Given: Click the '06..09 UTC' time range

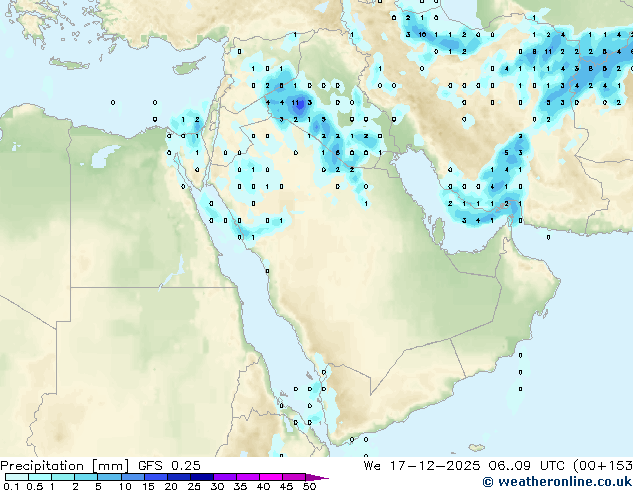Looking at the screenshot, I should 526,466.
